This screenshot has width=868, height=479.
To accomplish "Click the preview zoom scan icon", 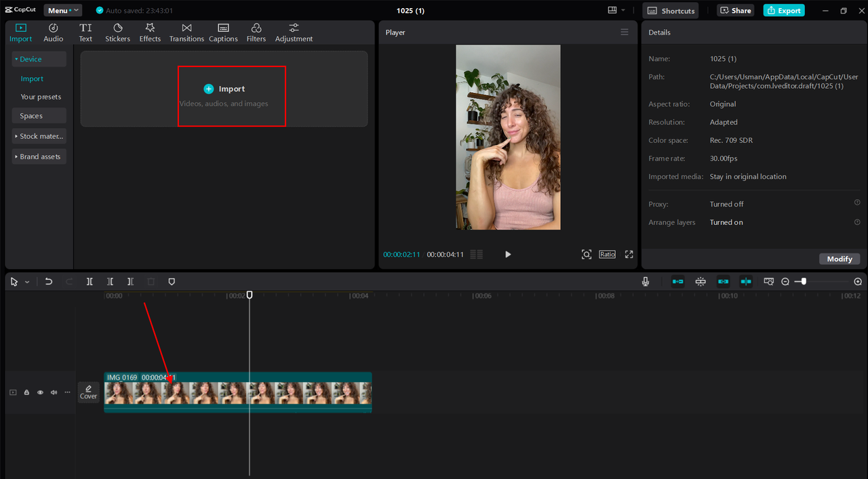I will pos(587,254).
